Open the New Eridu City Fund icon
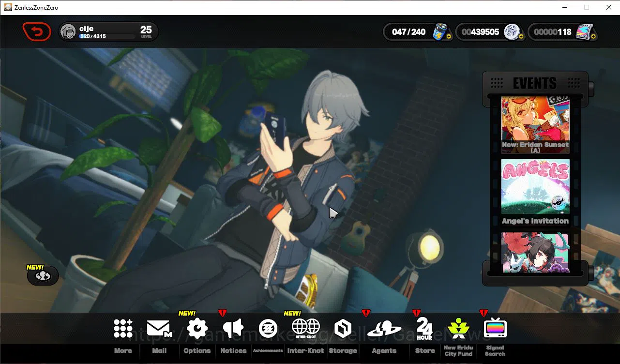This screenshot has height=364, width=620. pos(458,328)
